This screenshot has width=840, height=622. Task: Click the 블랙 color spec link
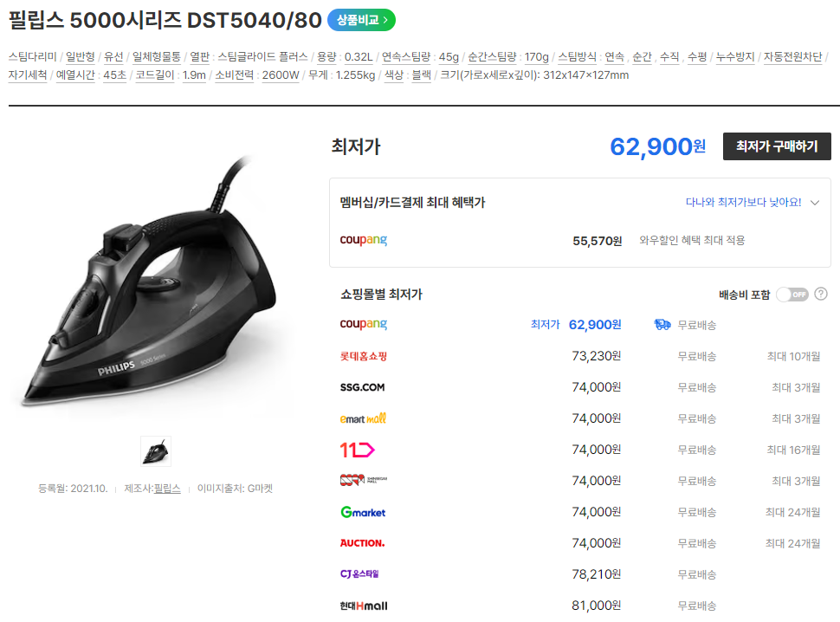tap(421, 75)
